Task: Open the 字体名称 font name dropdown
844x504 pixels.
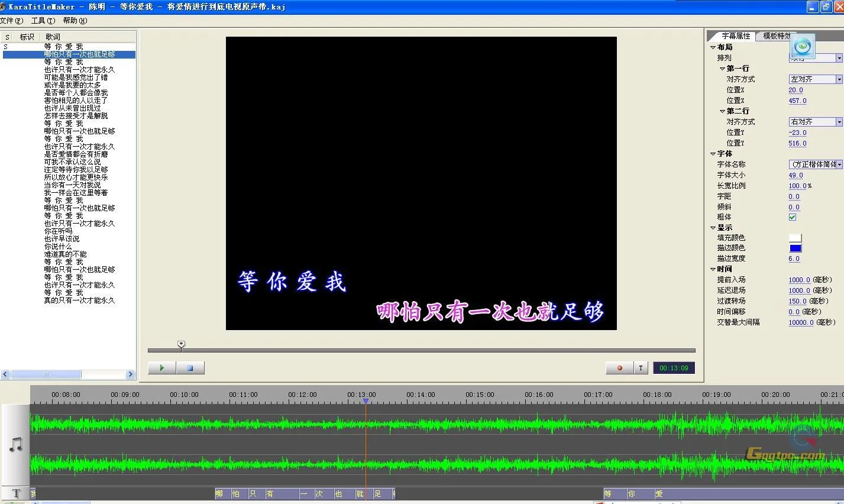Action: tap(840, 164)
